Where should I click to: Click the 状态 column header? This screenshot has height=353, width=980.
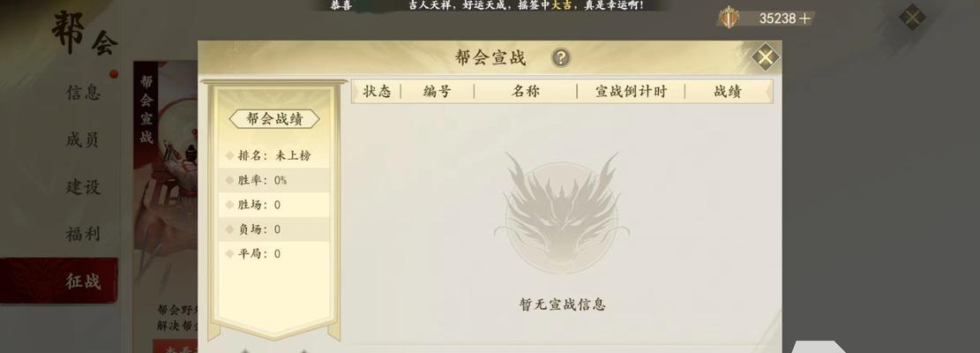coord(377,91)
